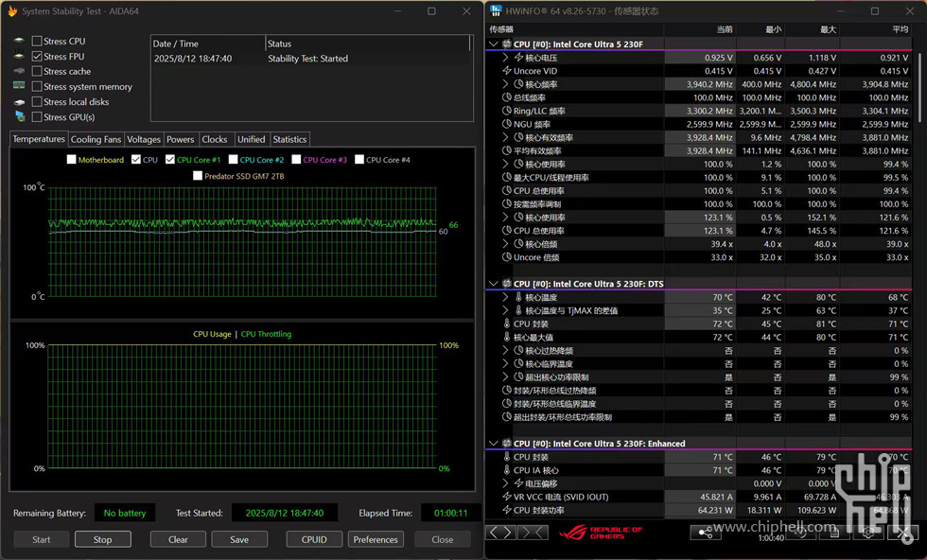Expand the 核心过热降频 row
This screenshot has height=560, width=927.
point(505,350)
